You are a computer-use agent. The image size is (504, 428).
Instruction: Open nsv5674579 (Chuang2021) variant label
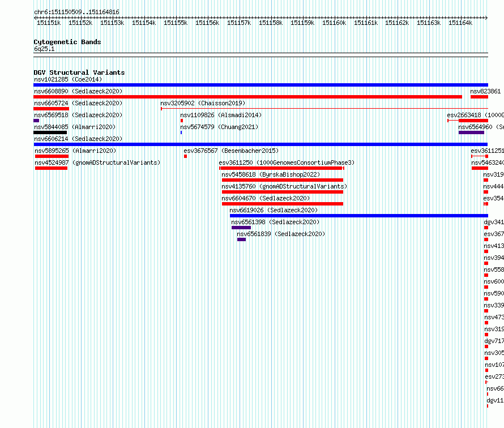[219, 127]
